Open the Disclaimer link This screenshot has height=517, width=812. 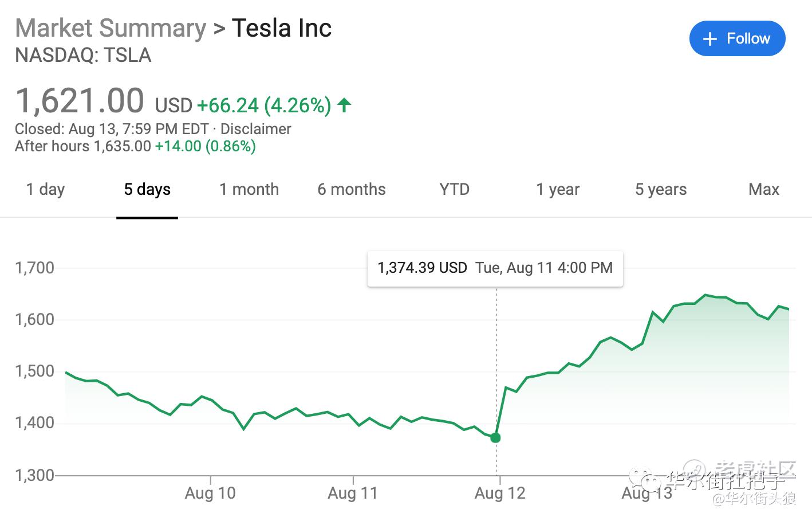(256, 129)
